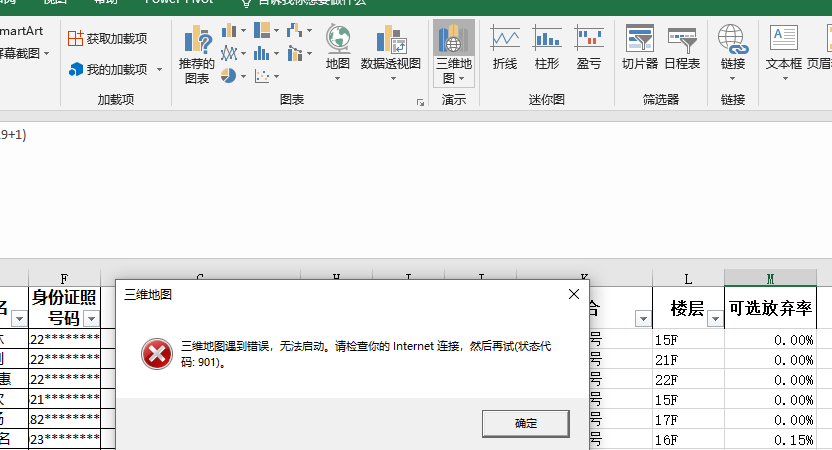The image size is (832, 450).
Task: Select column F header
Action: pos(64,278)
